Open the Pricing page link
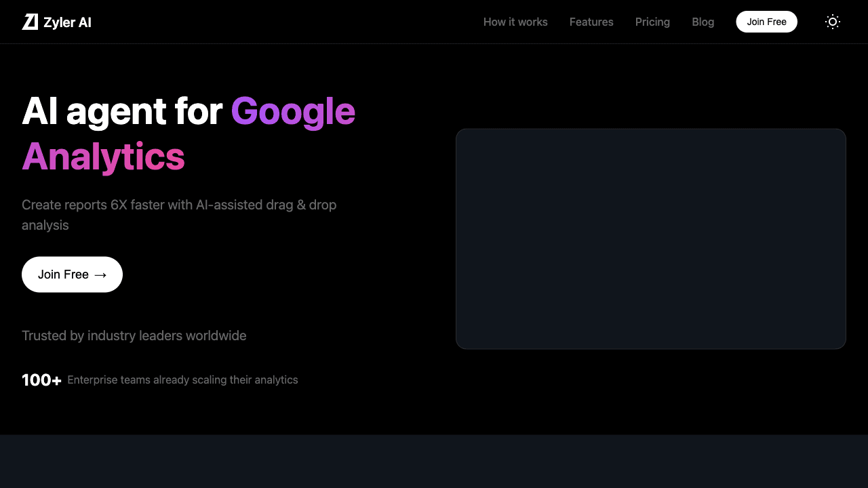Screen dimensions: 868x488 (x=652, y=22)
